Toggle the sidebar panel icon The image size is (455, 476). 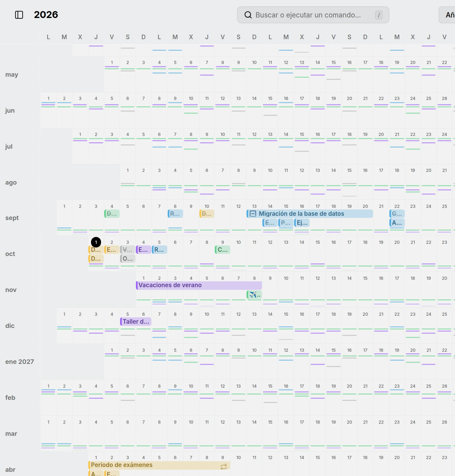pyautogui.click(x=19, y=15)
